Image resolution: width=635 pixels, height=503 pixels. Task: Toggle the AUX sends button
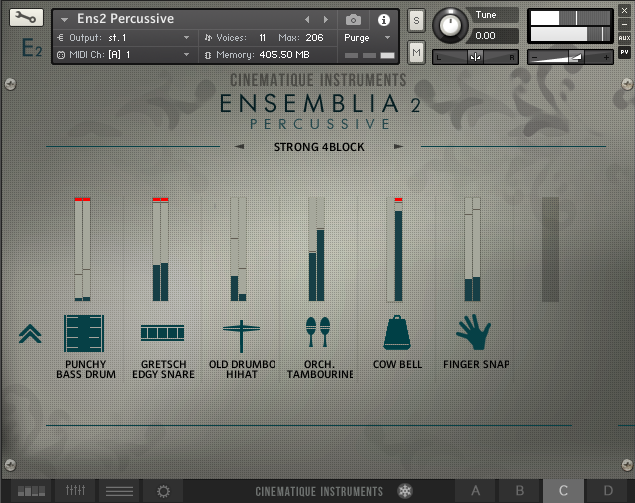[624, 38]
